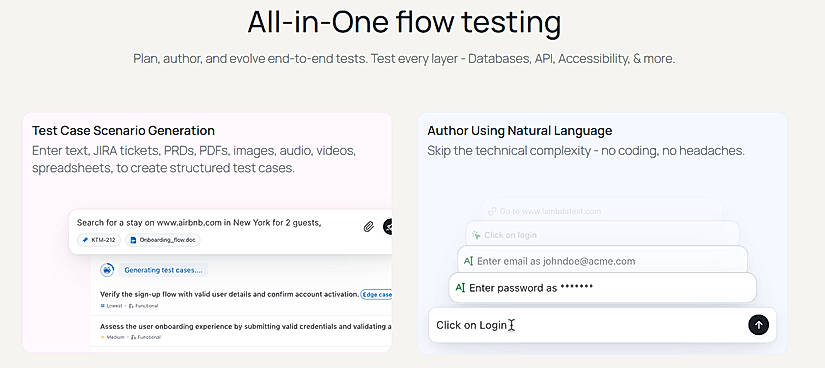The width and height of the screenshot is (825, 368).
Task: Click the 'Medium' priority label
Action: coord(112,337)
